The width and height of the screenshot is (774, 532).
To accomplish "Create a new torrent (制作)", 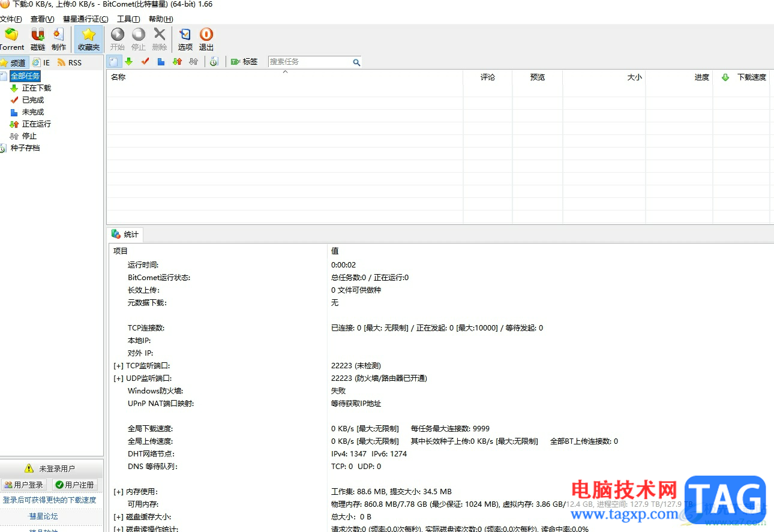I will click(x=59, y=40).
